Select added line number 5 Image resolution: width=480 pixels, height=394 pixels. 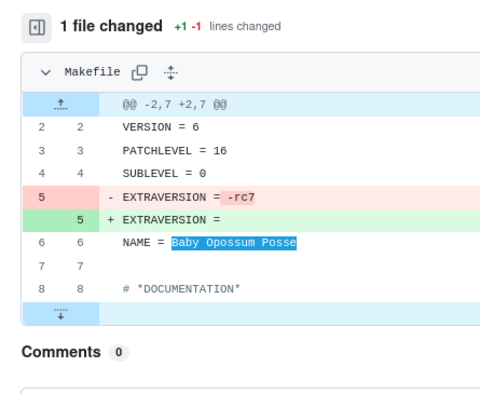click(x=80, y=220)
